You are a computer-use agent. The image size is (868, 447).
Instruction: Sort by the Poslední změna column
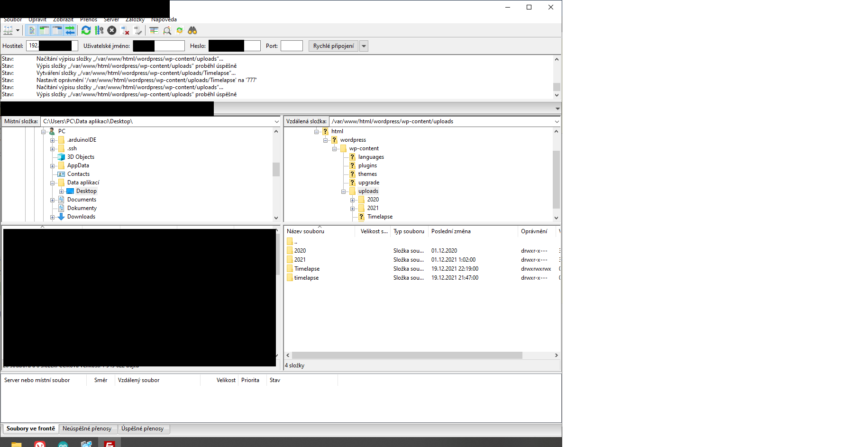(473, 231)
